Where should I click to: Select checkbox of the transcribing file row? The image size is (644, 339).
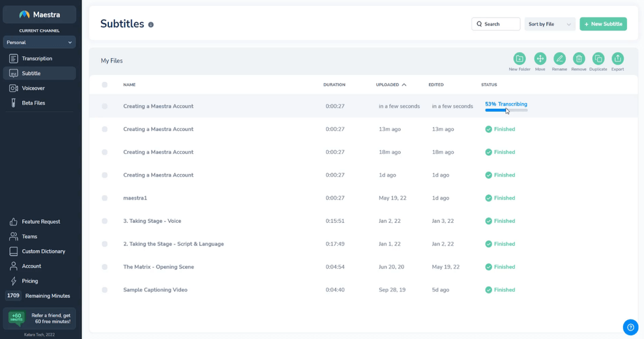pos(105,106)
